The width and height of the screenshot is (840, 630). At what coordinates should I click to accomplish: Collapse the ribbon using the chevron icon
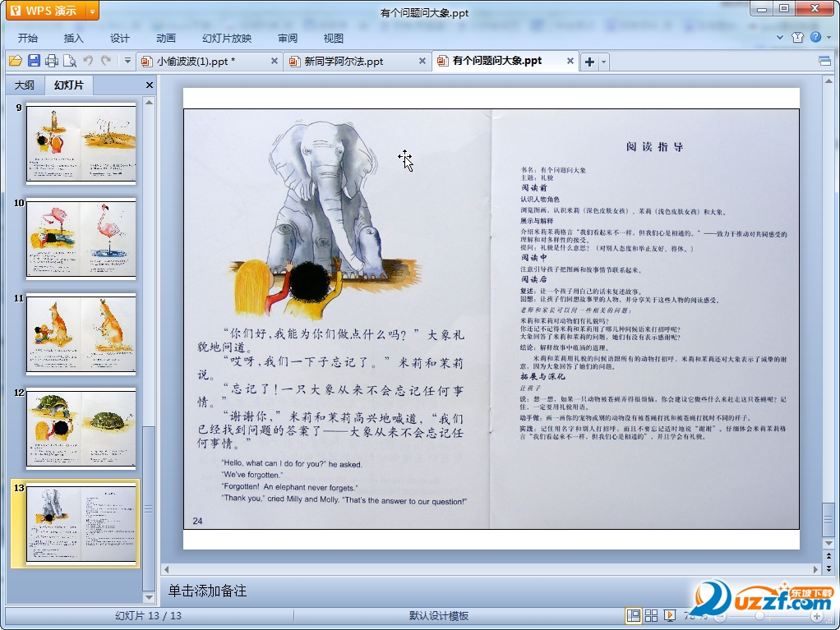point(780,38)
